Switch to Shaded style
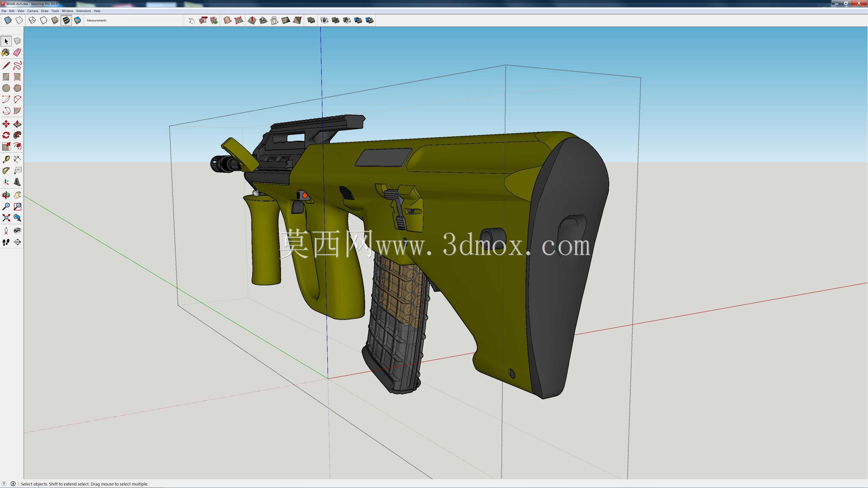868x488 pixels. [55, 21]
